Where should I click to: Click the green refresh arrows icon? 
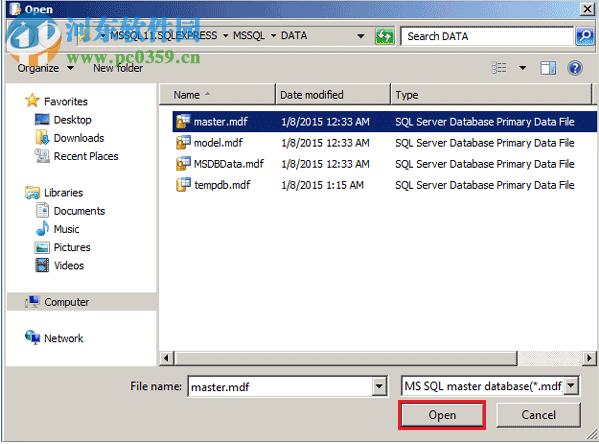tap(384, 36)
